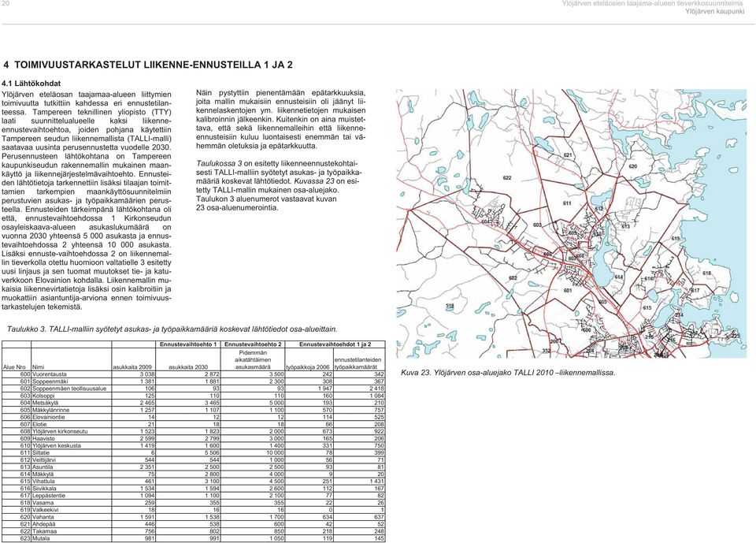Click the value "5 506" in the Siltatie row
756x543 pixels.
coord(212,452)
